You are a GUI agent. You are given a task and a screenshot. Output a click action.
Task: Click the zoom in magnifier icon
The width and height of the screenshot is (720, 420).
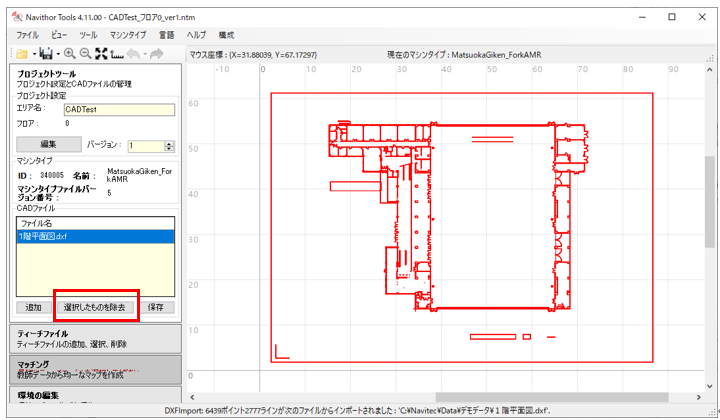(70, 52)
